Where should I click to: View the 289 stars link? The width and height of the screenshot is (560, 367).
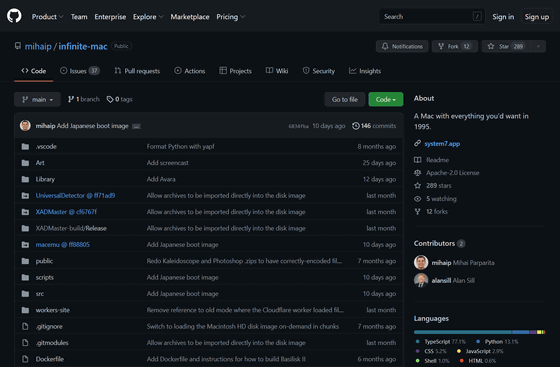pyautogui.click(x=439, y=186)
